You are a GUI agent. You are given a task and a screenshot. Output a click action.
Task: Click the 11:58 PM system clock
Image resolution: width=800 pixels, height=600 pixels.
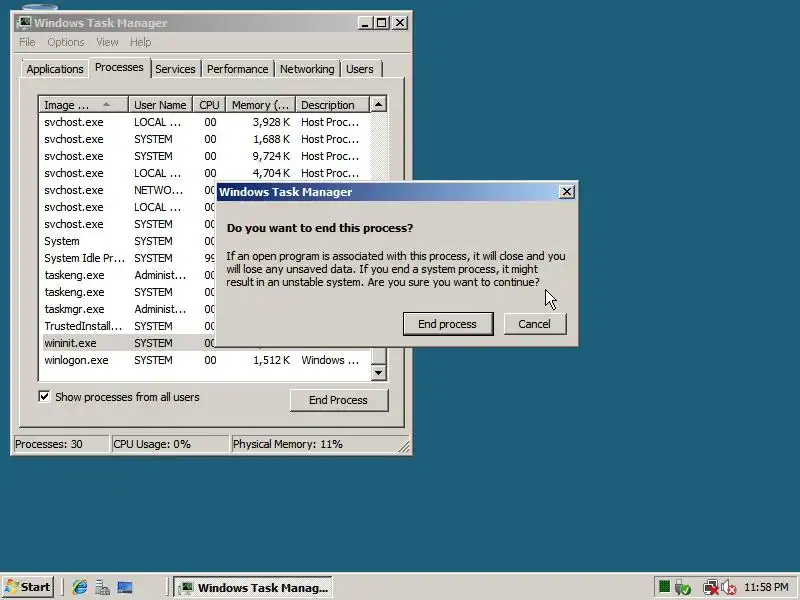(x=766, y=587)
